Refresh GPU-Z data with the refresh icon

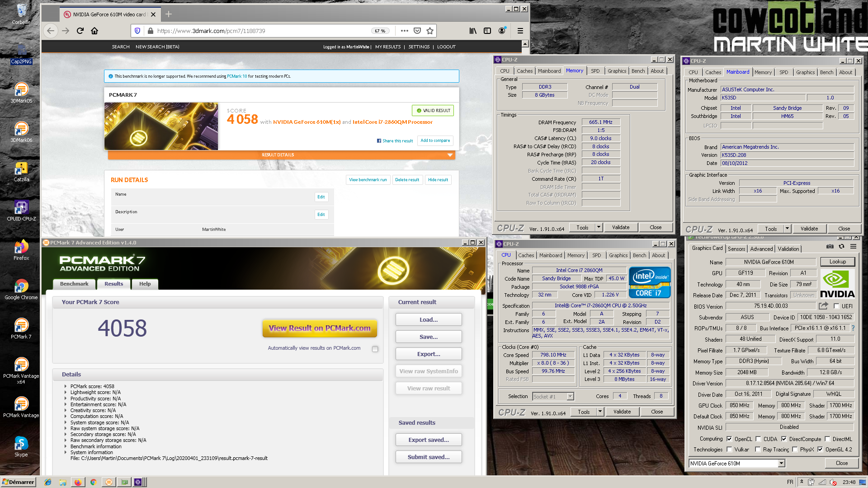[841, 247]
